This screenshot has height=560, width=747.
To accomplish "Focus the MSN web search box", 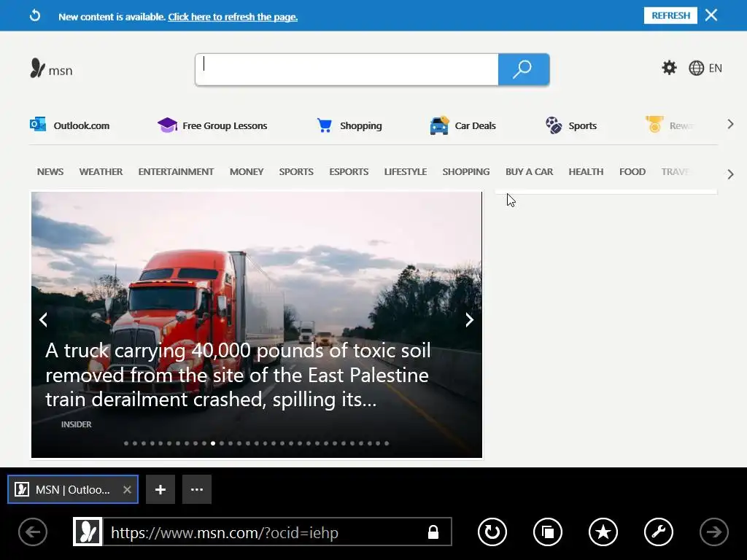I will 347,69.
